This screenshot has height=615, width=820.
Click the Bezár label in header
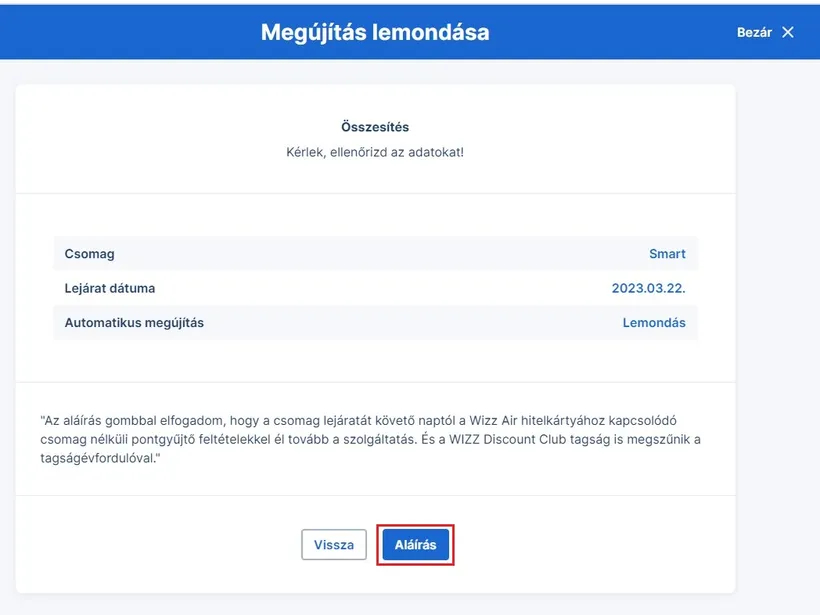click(x=754, y=32)
